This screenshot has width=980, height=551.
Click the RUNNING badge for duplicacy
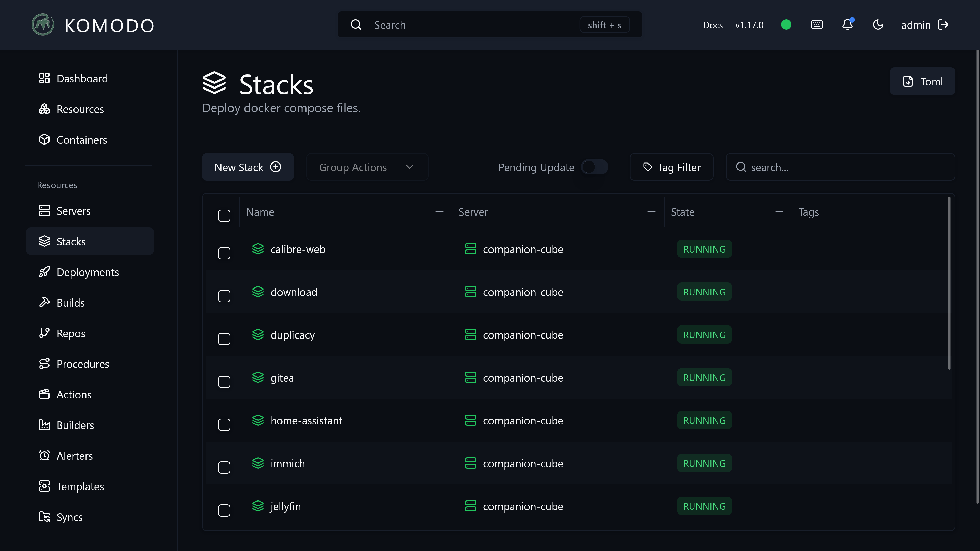coord(704,335)
